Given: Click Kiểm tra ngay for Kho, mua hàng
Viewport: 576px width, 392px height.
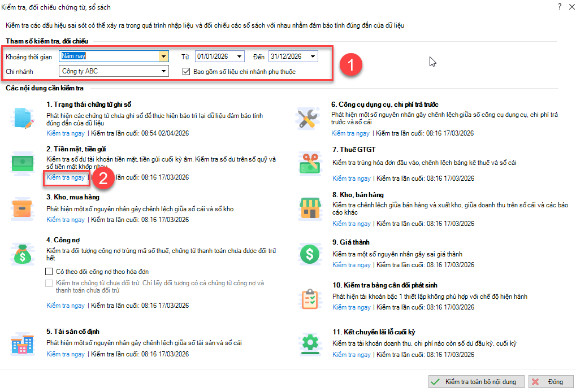Looking at the screenshot, I should (66, 220).
